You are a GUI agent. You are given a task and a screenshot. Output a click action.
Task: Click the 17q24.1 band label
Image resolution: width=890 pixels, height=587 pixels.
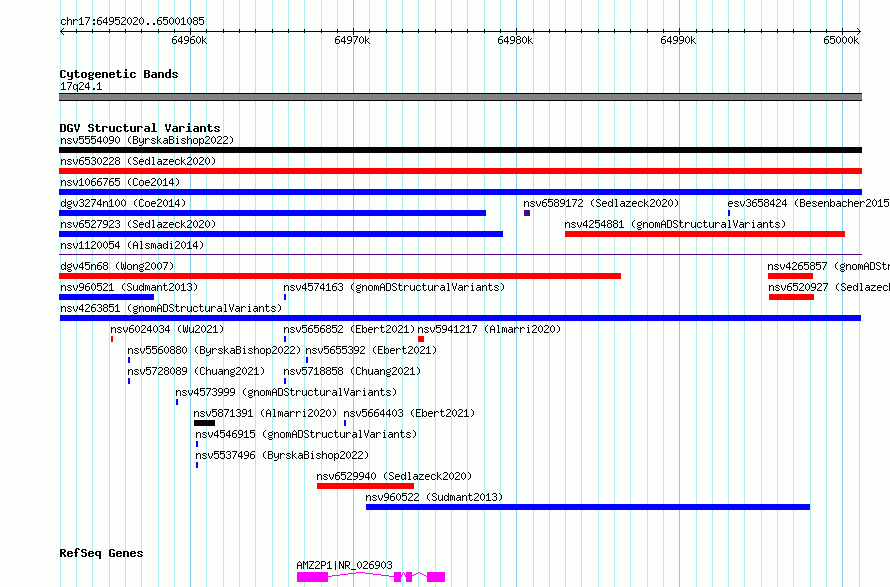pyautogui.click(x=81, y=86)
